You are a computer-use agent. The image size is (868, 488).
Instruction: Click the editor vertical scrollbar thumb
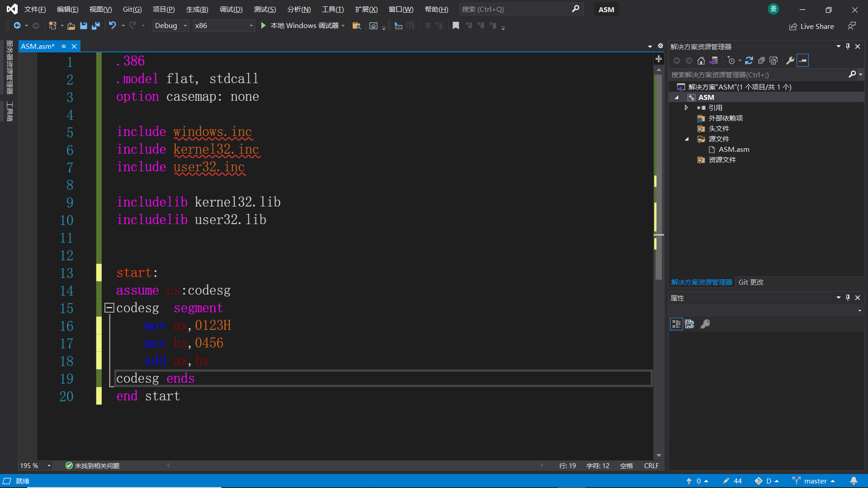point(659,176)
